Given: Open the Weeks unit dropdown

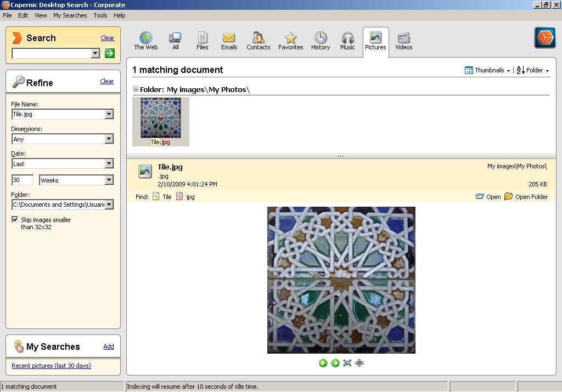Looking at the screenshot, I should [109, 180].
